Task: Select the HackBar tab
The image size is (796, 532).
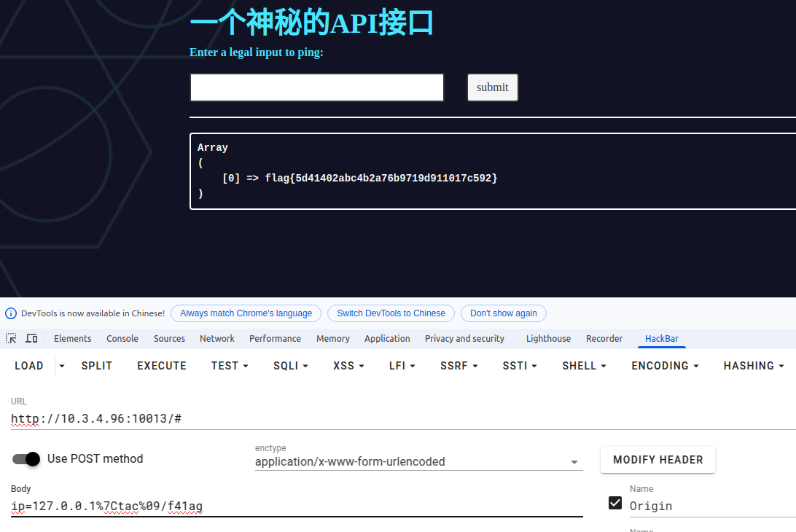Action: pyautogui.click(x=662, y=339)
